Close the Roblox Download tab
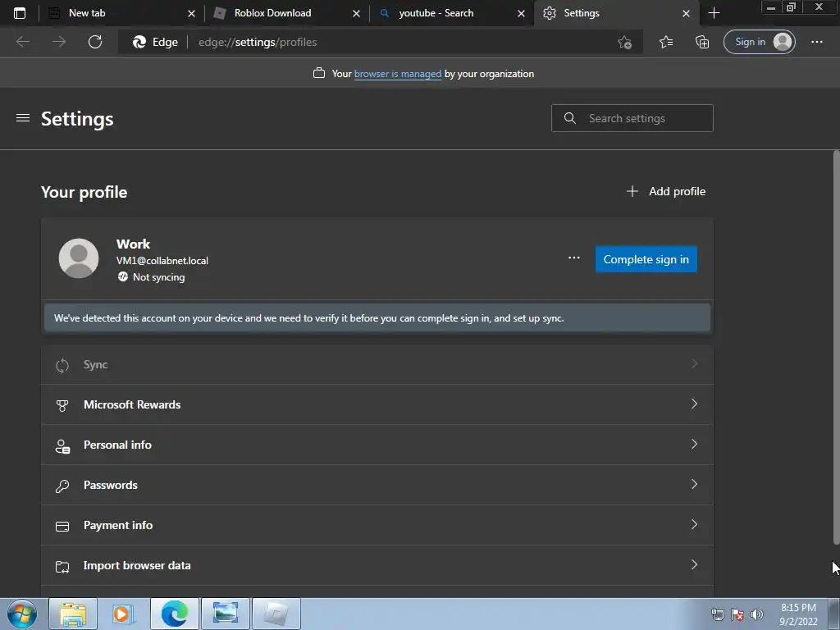Screen dimensions: 840x630 tap(356, 13)
